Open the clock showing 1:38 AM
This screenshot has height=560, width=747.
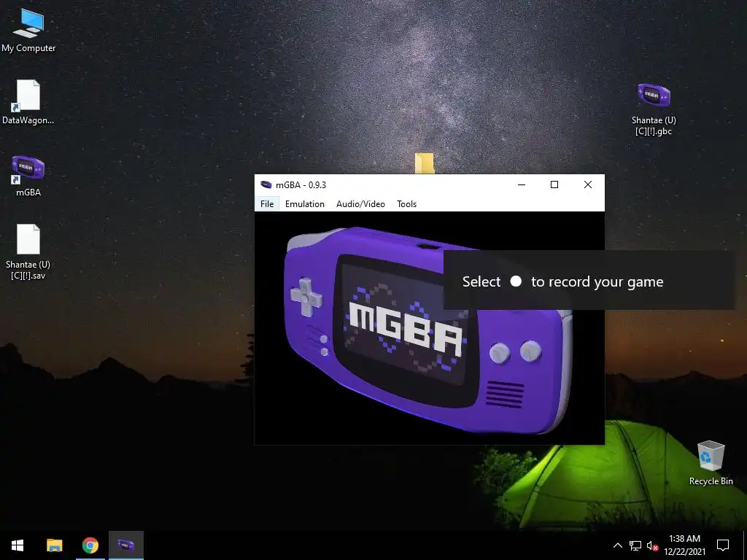click(684, 545)
